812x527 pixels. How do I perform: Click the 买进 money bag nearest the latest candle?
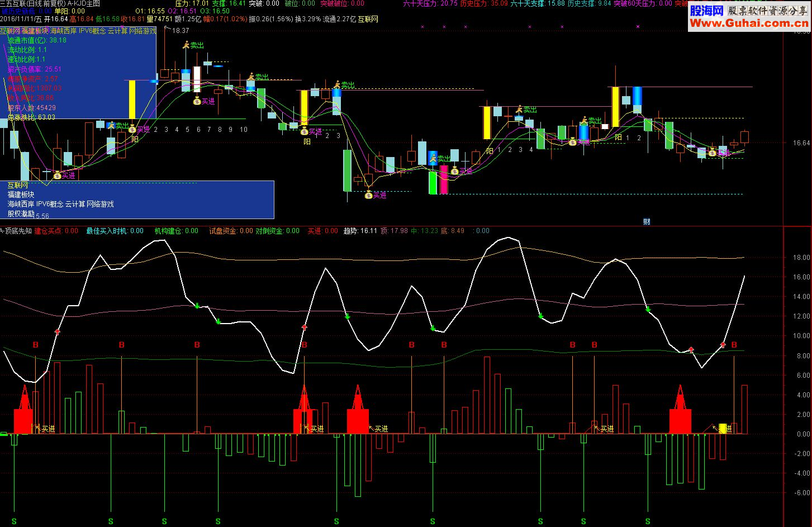[x=712, y=153]
